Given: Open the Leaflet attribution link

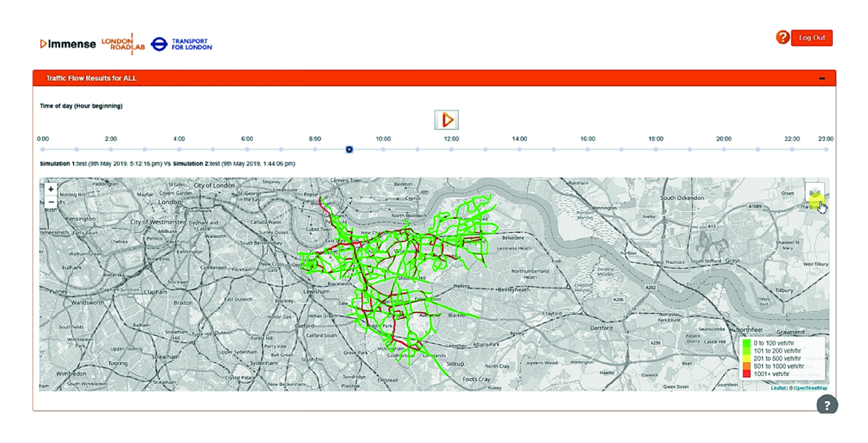Looking at the screenshot, I should pyautogui.click(x=778, y=388).
